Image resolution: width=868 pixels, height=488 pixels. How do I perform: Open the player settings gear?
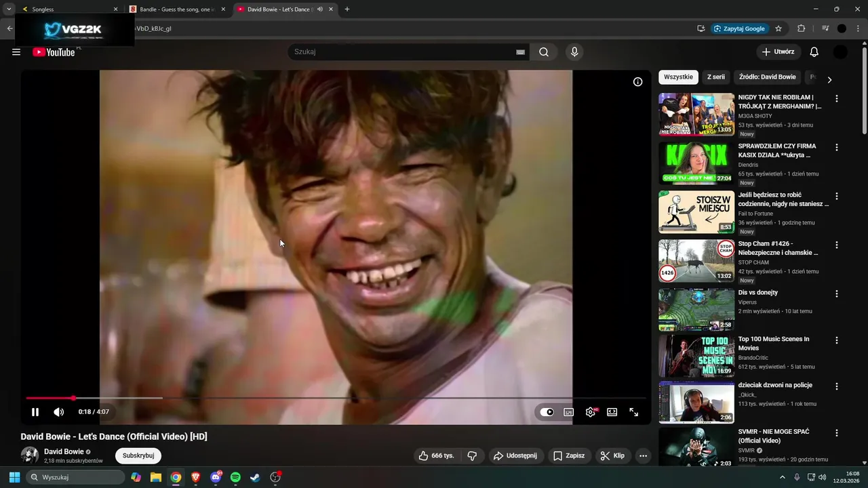click(x=591, y=412)
